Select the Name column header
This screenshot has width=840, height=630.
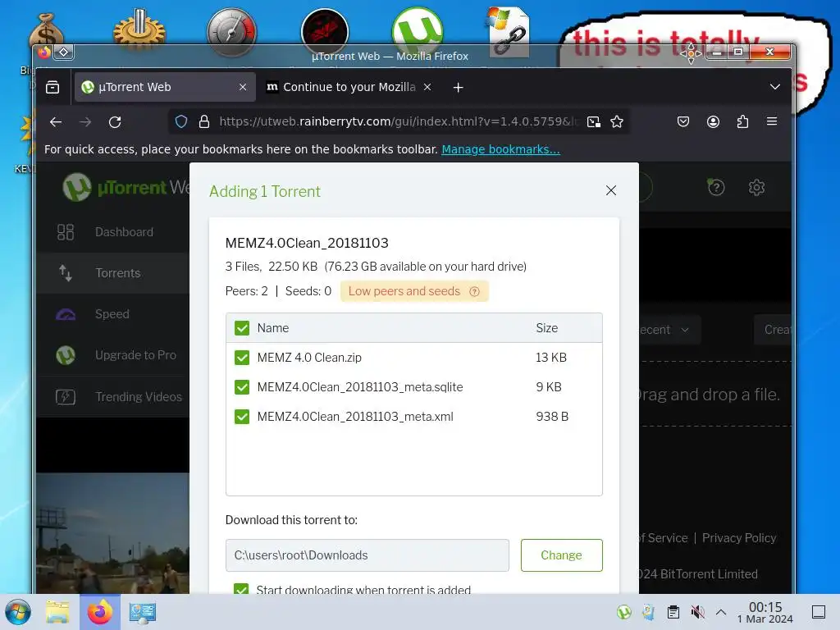(272, 328)
